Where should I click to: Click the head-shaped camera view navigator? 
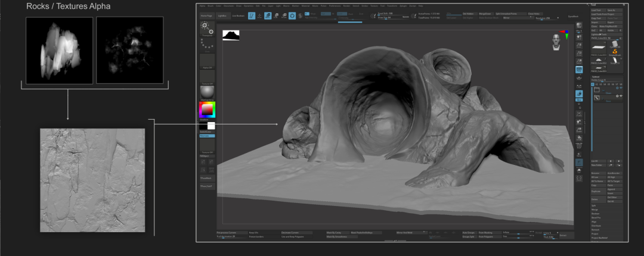click(x=556, y=42)
